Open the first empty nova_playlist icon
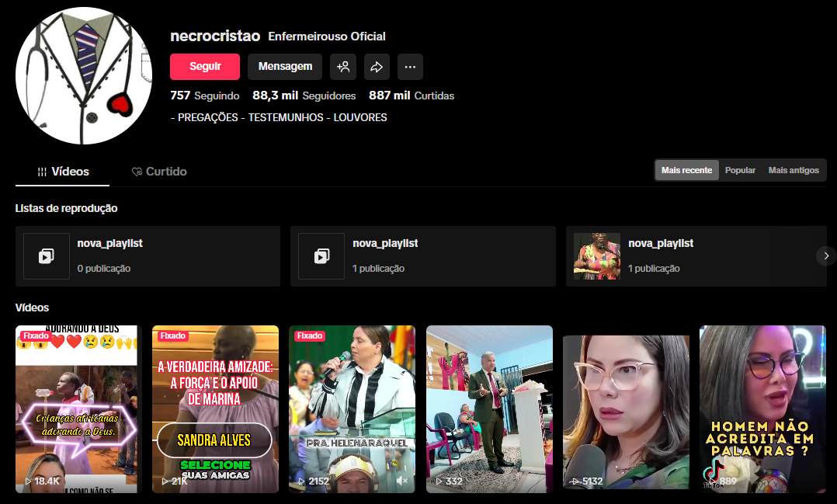The image size is (837, 504). pyautogui.click(x=47, y=256)
